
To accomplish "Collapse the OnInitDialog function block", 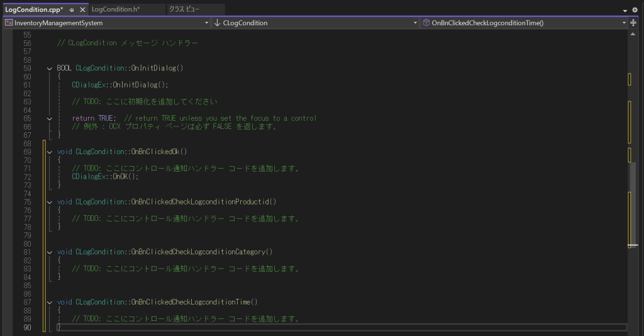I will click(50, 68).
